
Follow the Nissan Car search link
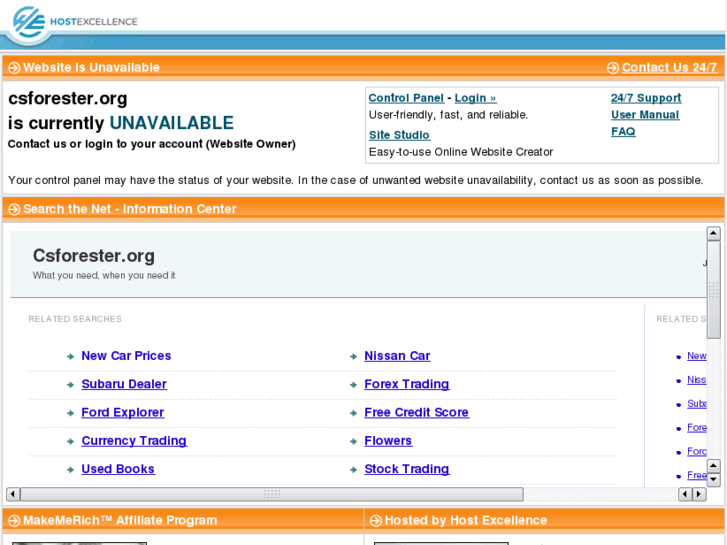click(x=397, y=356)
